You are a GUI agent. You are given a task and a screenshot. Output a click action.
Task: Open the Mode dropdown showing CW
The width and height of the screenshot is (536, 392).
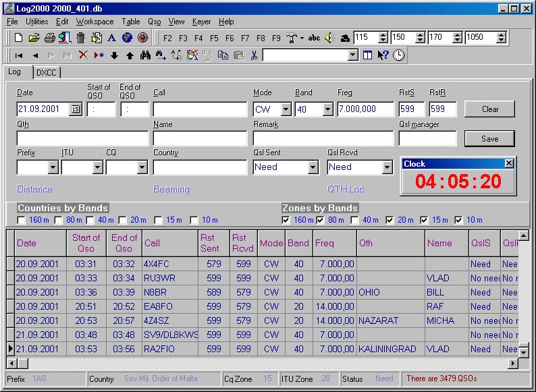[x=286, y=109]
